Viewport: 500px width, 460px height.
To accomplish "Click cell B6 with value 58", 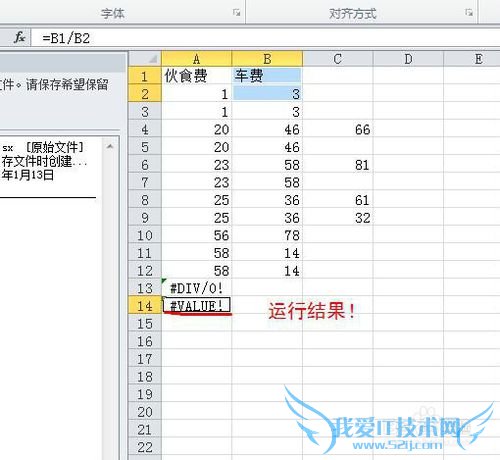I will click(267, 164).
